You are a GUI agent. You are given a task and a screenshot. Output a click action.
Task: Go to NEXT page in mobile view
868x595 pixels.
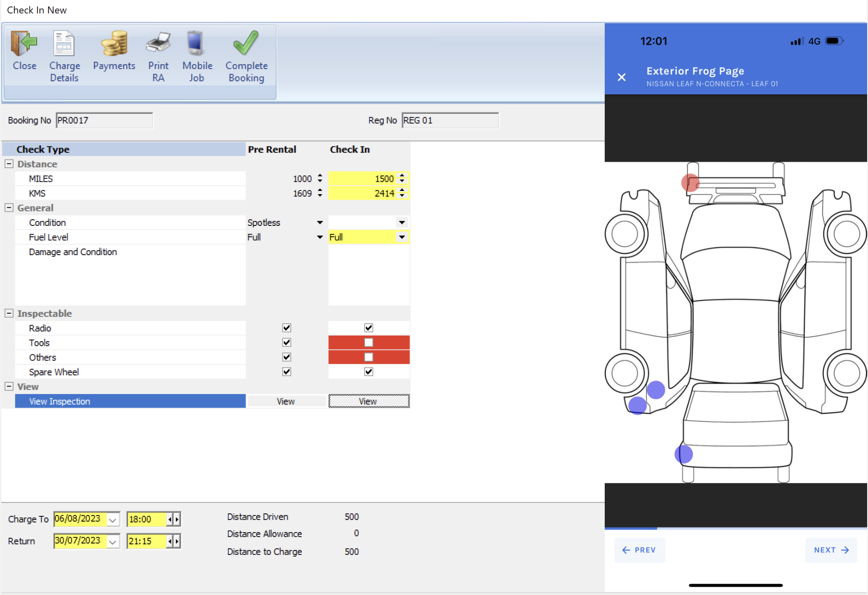tap(831, 550)
